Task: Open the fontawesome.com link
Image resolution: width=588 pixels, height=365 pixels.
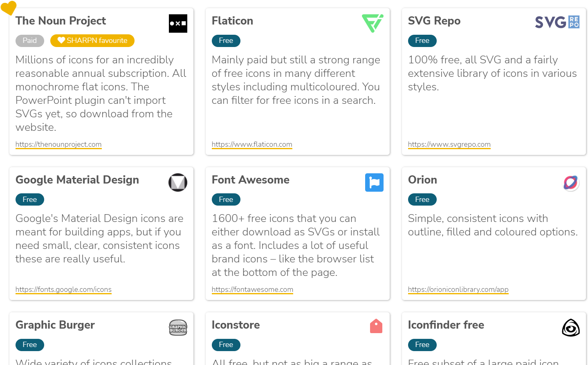Action: tap(252, 289)
